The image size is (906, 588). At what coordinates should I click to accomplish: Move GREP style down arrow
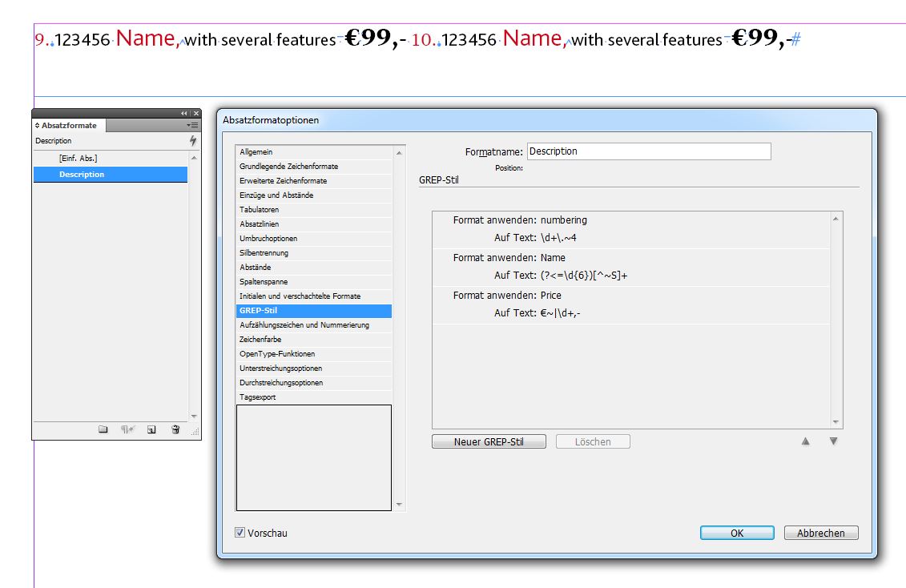click(x=833, y=441)
